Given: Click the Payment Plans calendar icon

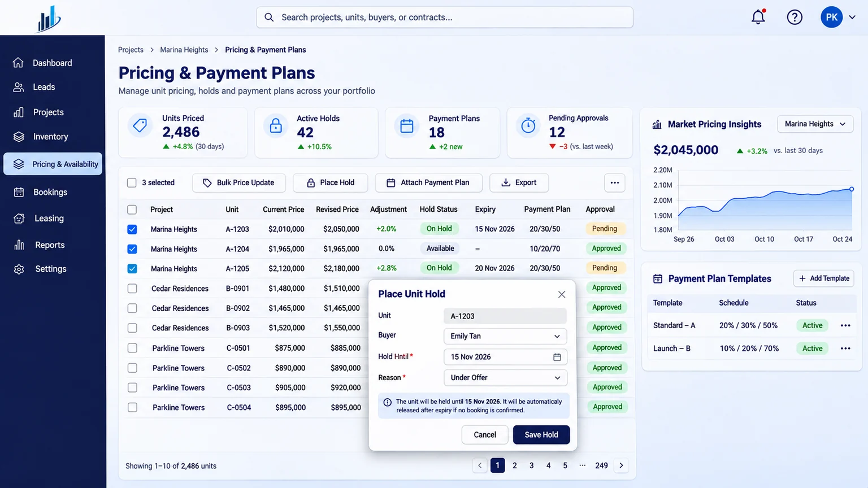Looking at the screenshot, I should (x=407, y=125).
